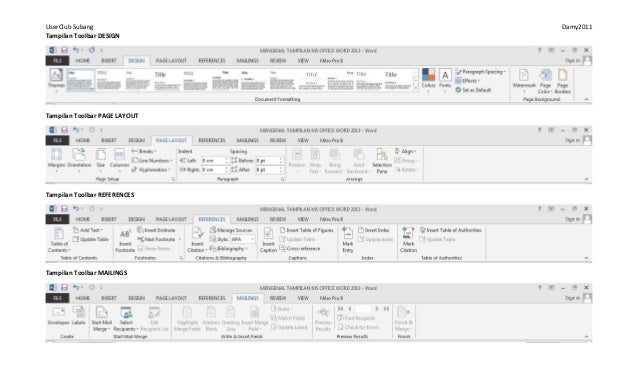Open FILE tab in the PAGE LAYOUT ribbon window
The width and height of the screenshot is (638, 388).
[57, 140]
